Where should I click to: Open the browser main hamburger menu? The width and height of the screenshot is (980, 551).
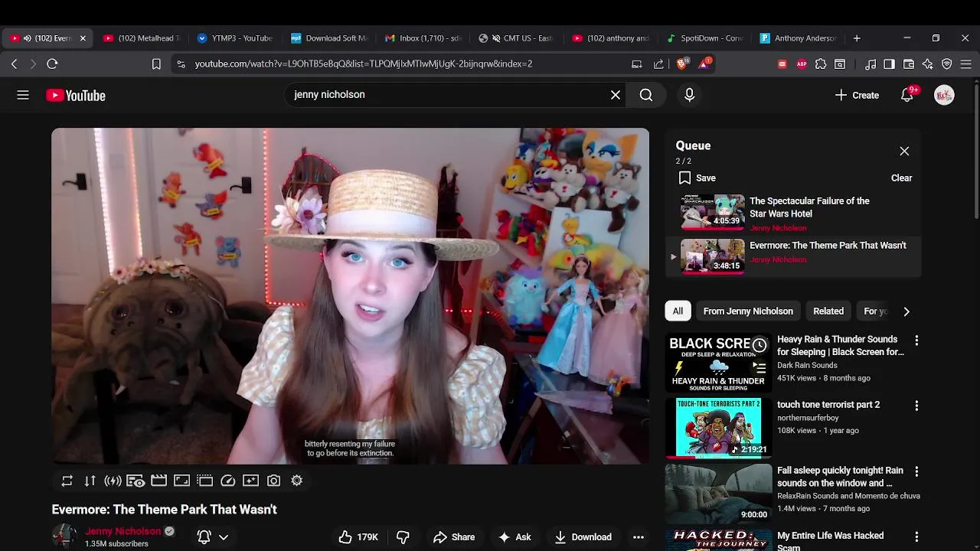click(x=966, y=64)
